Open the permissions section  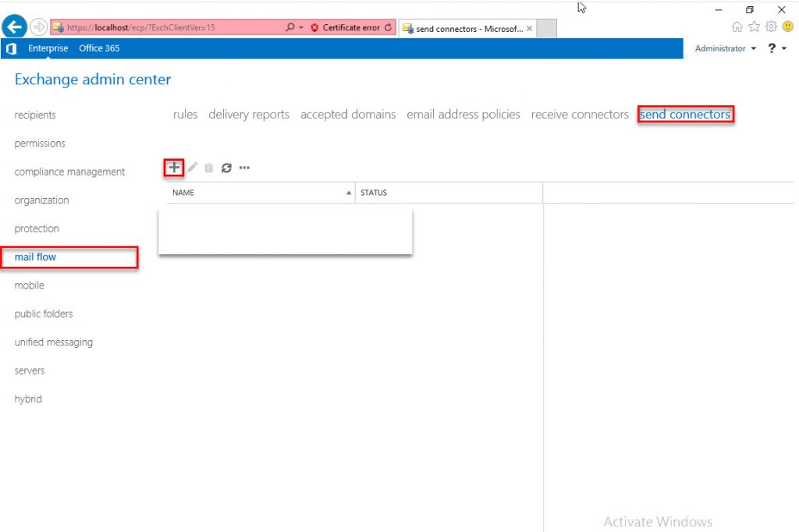[x=40, y=144]
